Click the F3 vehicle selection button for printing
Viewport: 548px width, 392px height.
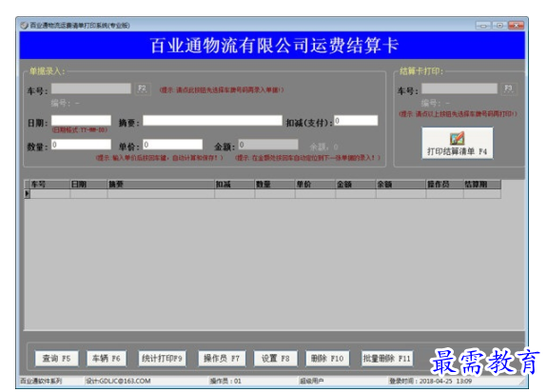[508, 88]
